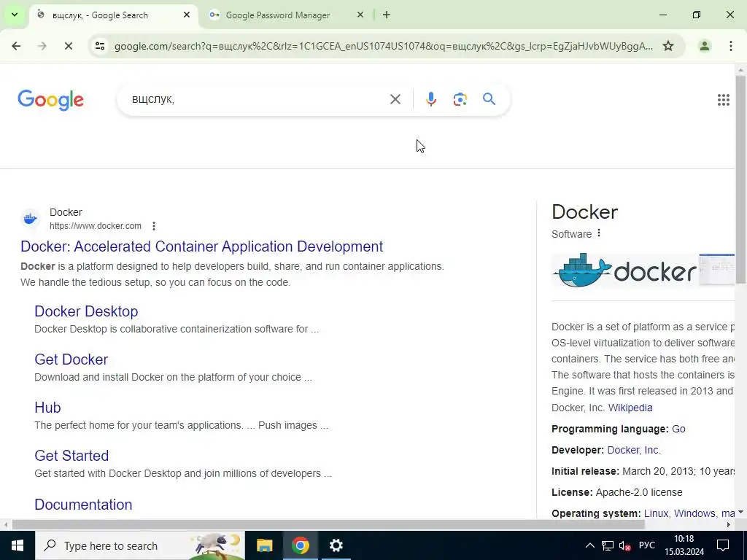
Task: Click the address bar URL
Action: pyautogui.click(x=384, y=46)
